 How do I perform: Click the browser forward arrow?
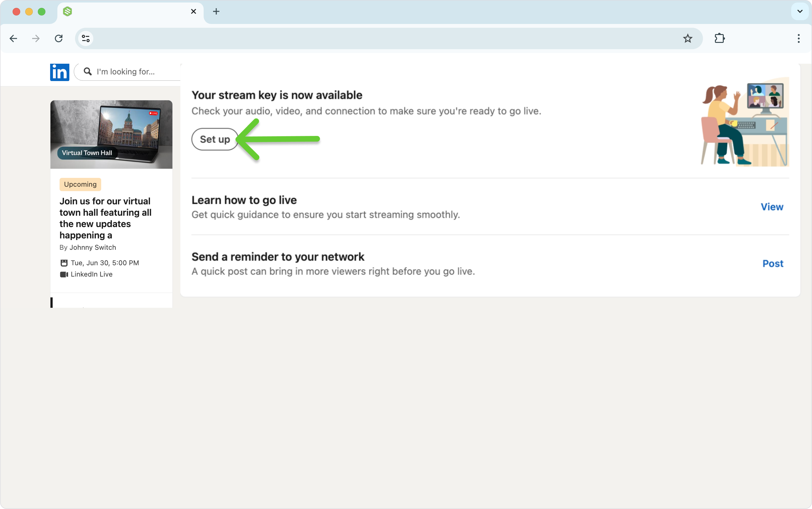pos(36,38)
